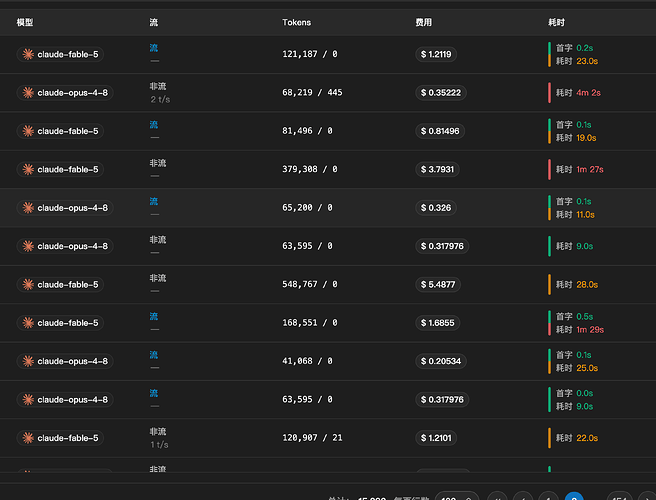656x500 pixels.
Task: Click the Tokens column header
Action: pyautogui.click(x=296, y=22)
